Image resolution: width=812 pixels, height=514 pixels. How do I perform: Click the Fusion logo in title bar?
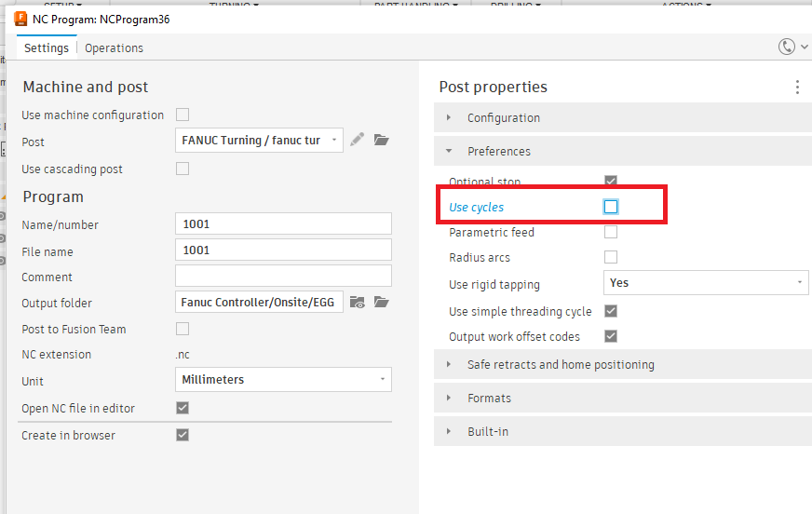click(x=20, y=19)
